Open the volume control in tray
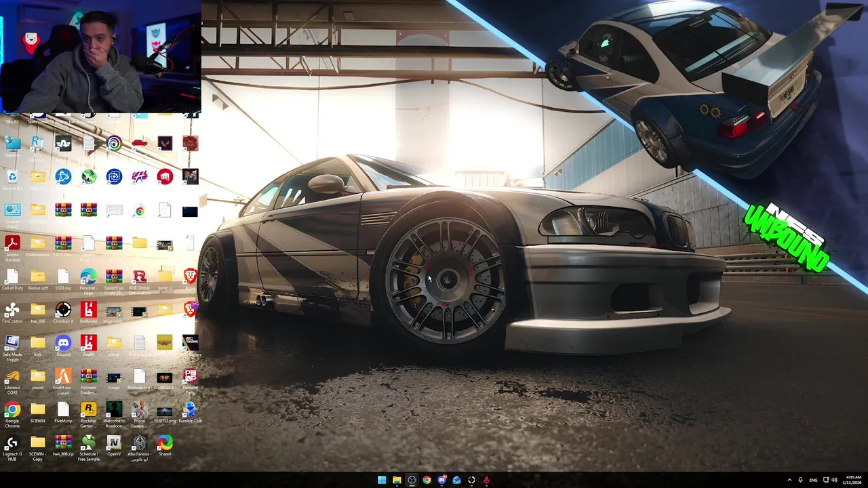Screen dimensions: 868x488 [x=834, y=481]
